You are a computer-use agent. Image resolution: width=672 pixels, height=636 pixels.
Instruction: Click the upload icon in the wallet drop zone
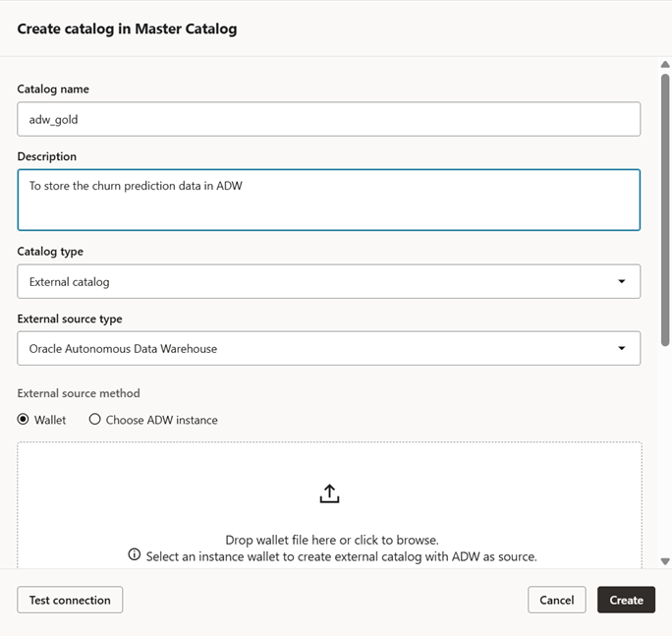tap(329, 494)
